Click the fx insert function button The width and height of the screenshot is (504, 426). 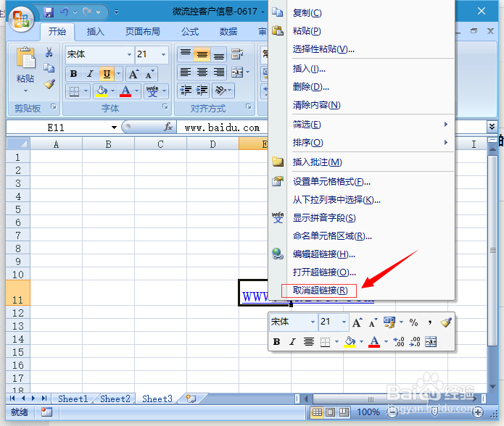click(x=168, y=127)
